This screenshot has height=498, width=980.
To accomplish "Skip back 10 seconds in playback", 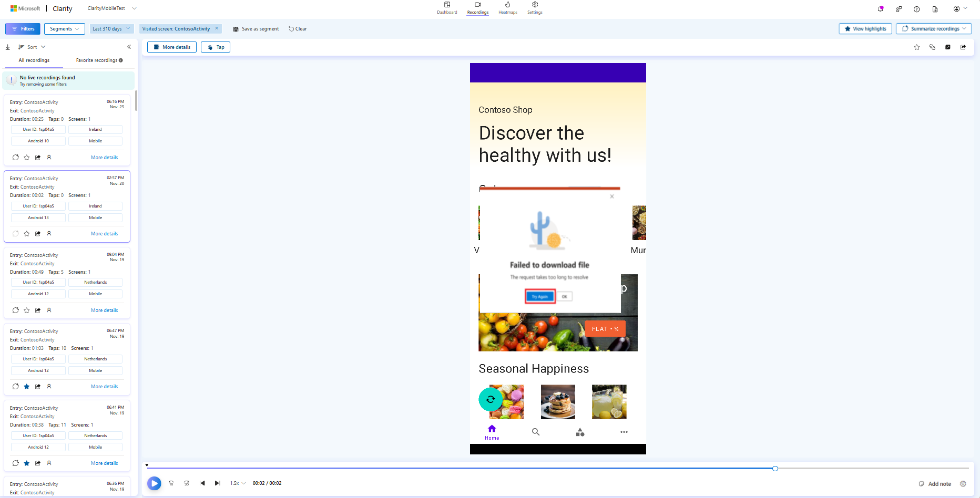I will click(x=171, y=483).
